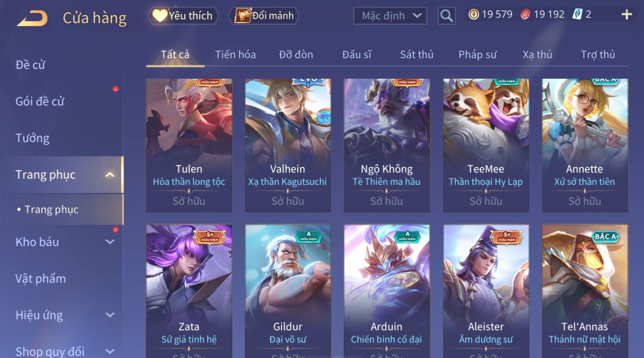Open Đổi mảnh fragment exchange chest
Image resolution: width=644 pixels, height=358 pixels.
click(x=264, y=16)
